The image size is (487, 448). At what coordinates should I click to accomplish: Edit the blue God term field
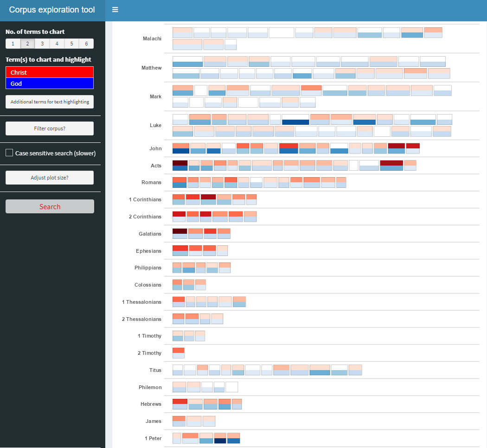(x=50, y=83)
